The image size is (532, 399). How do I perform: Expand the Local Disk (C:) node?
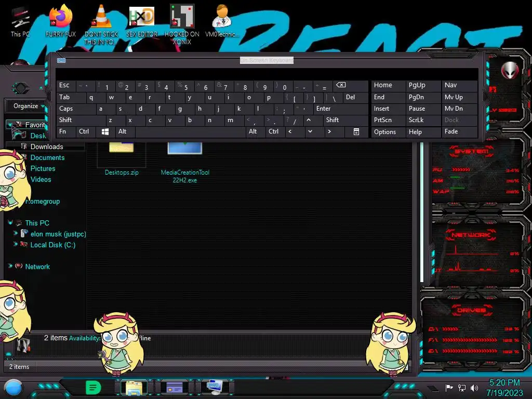[15, 244]
